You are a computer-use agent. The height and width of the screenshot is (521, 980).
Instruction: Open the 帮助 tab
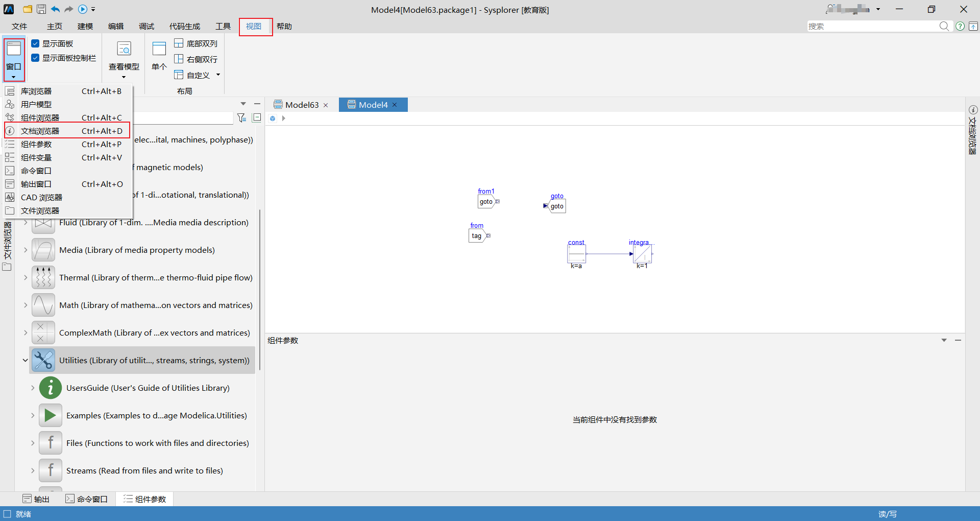[284, 26]
